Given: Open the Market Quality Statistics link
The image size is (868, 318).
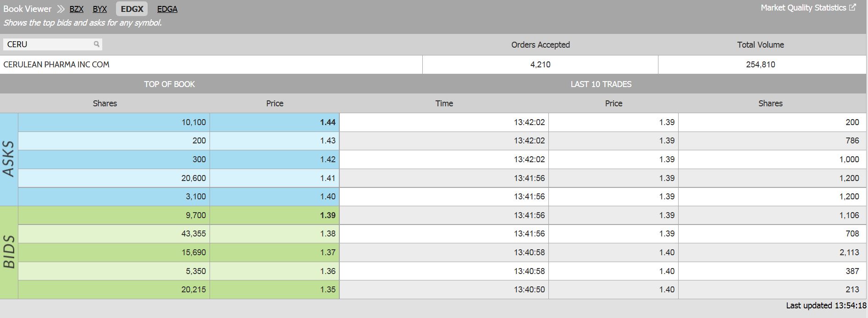Looking at the screenshot, I should (803, 8).
